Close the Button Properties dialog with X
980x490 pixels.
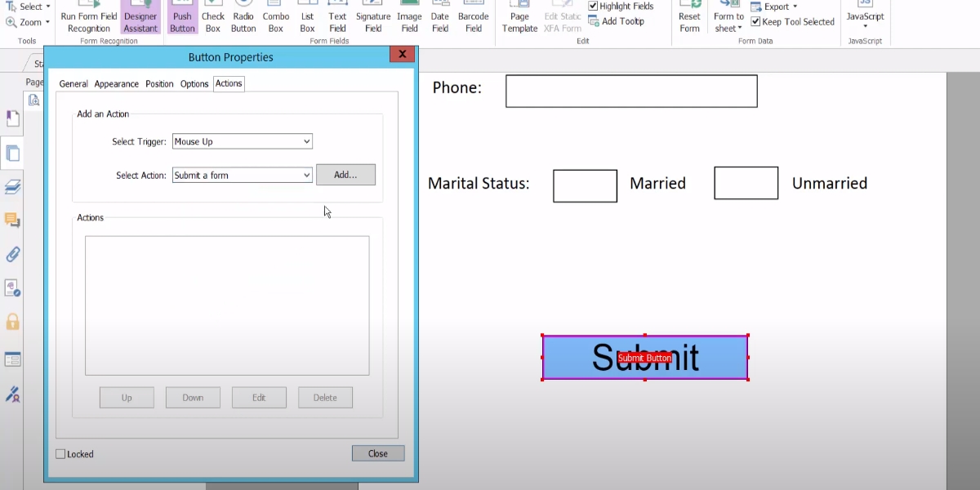pyautogui.click(x=401, y=55)
